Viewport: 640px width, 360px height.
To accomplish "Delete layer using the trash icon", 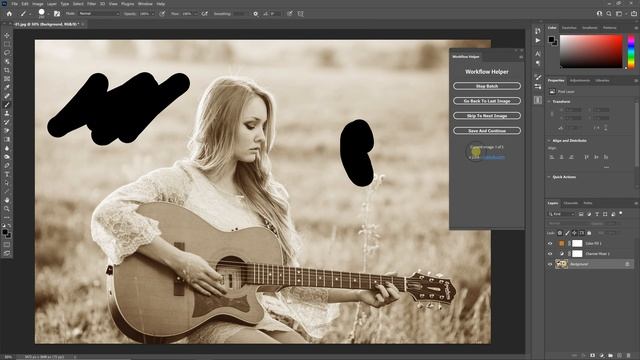I will (629, 356).
